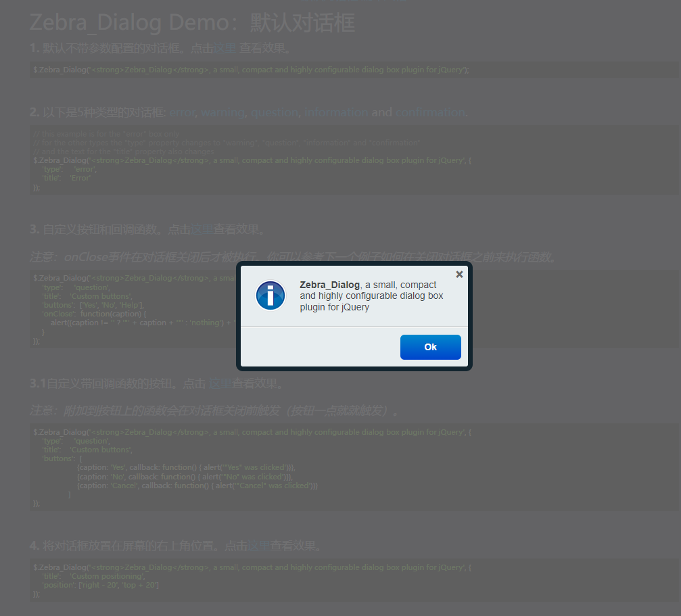681x616 pixels.
Task: Click the code line with caption 'No' callback
Action: pyautogui.click(x=185, y=477)
